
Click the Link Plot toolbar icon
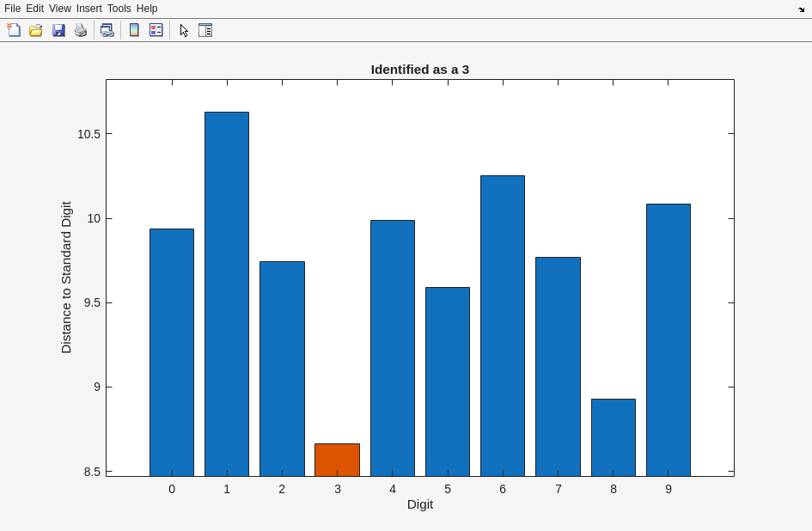pyautogui.click(x=107, y=30)
